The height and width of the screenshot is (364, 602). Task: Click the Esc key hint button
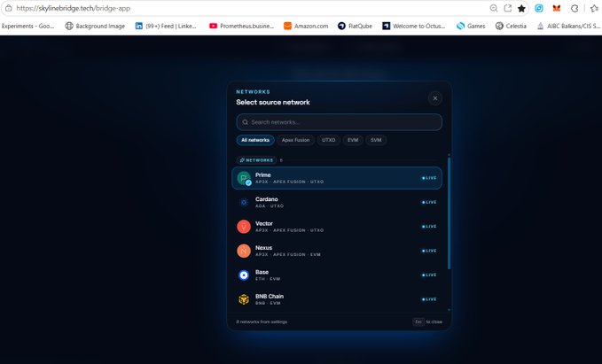click(x=418, y=321)
